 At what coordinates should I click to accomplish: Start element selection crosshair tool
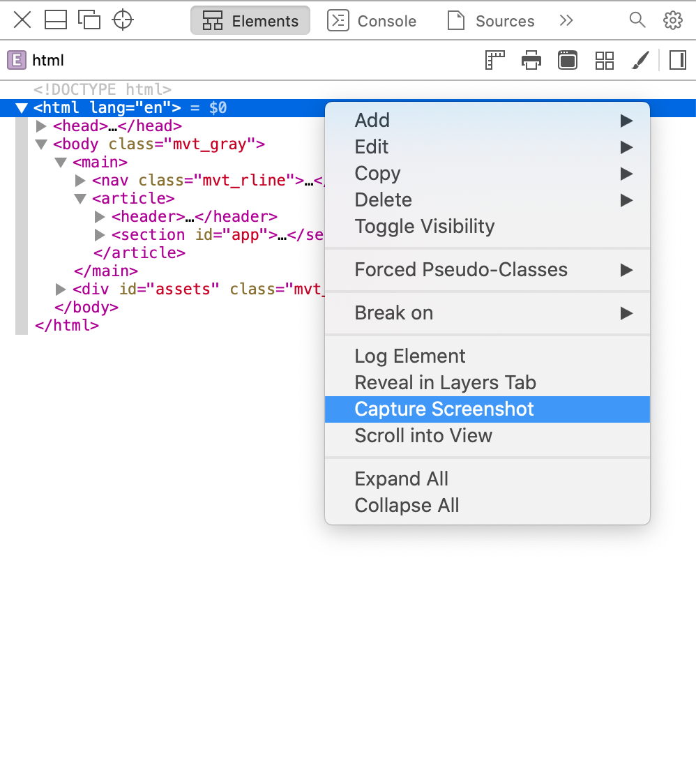click(123, 20)
